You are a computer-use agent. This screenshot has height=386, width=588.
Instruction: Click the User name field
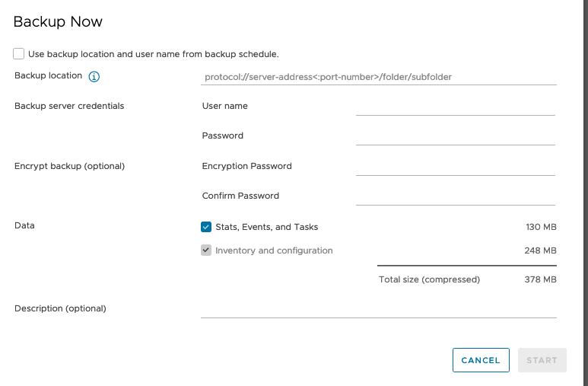click(x=455, y=107)
